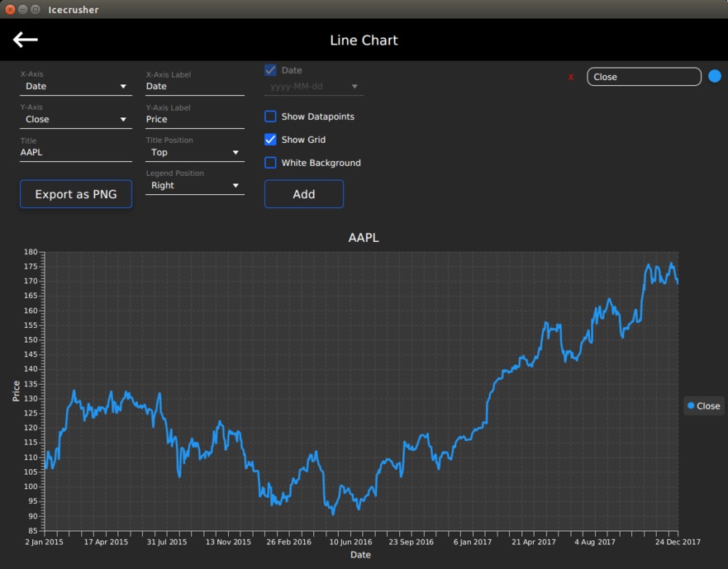Viewport: 728px width, 569px height.
Task: Click the Add button
Action: (x=304, y=194)
